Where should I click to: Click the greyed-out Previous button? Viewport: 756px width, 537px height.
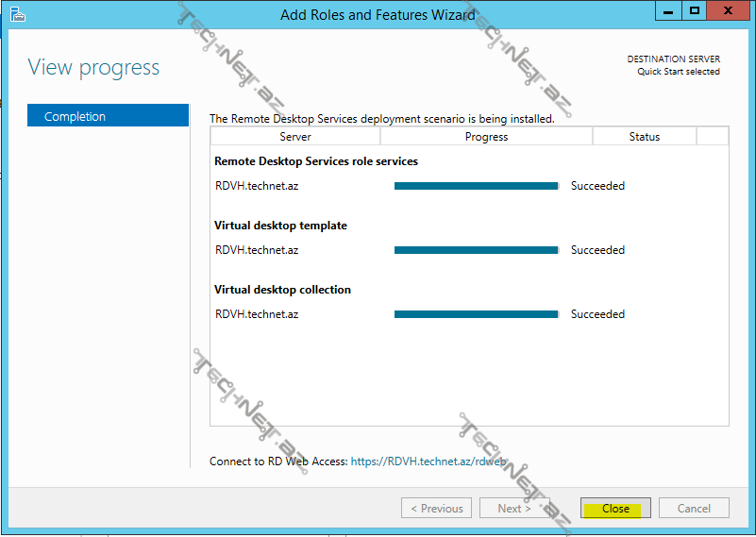coord(436,508)
